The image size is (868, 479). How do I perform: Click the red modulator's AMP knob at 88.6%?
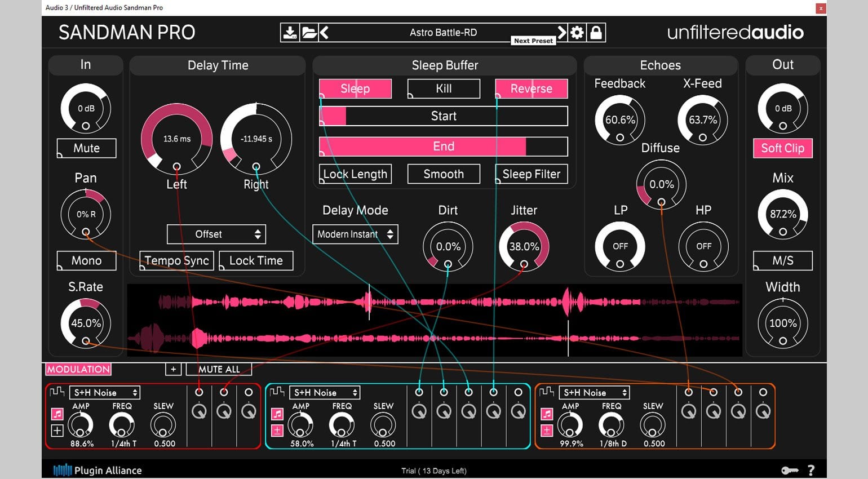pos(81,424)
